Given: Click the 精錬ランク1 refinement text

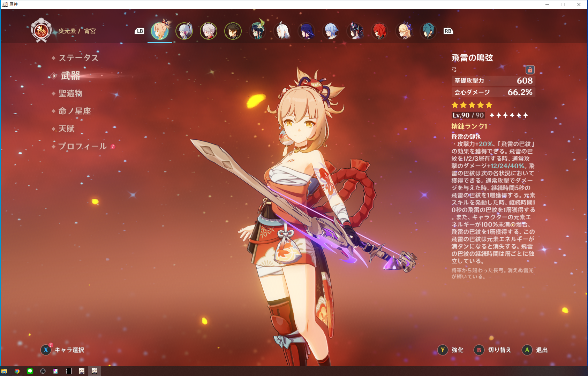Looking at the screenshot, I should 469,126.
